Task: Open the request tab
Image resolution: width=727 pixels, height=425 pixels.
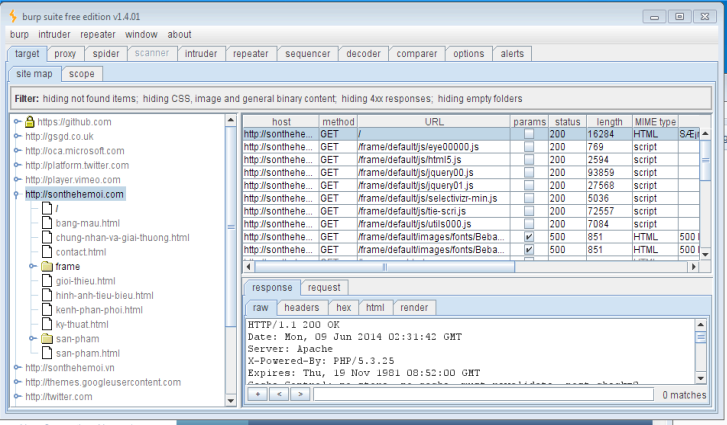Action: point(324,288)
